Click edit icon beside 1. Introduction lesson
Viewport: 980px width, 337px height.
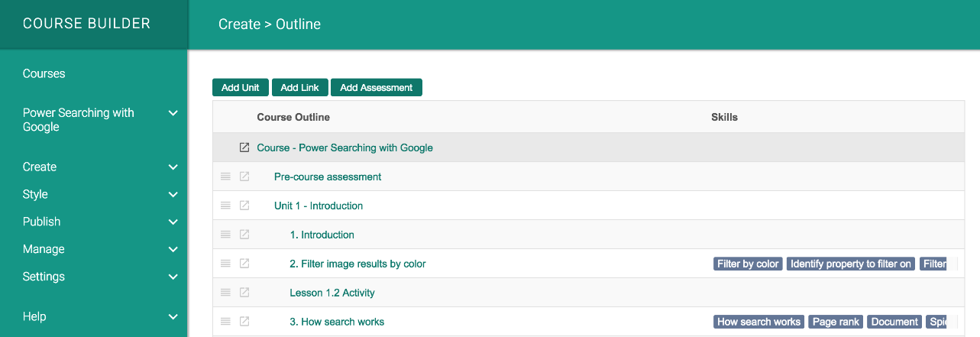[244, 235]
